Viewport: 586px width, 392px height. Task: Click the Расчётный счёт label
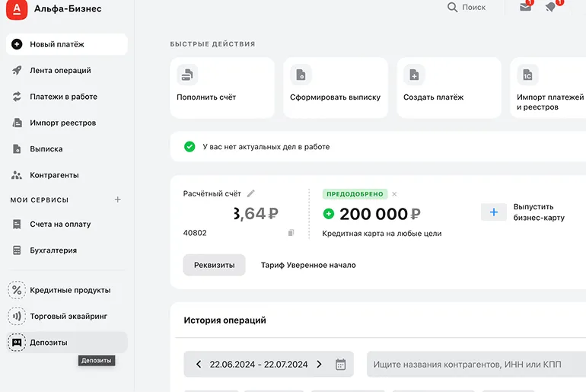212,193
